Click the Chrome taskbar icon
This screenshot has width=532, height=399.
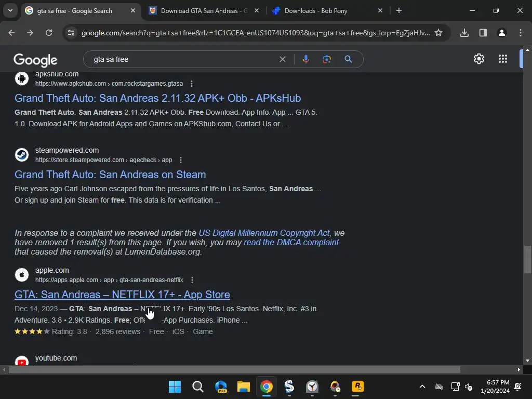pos(267,387)
